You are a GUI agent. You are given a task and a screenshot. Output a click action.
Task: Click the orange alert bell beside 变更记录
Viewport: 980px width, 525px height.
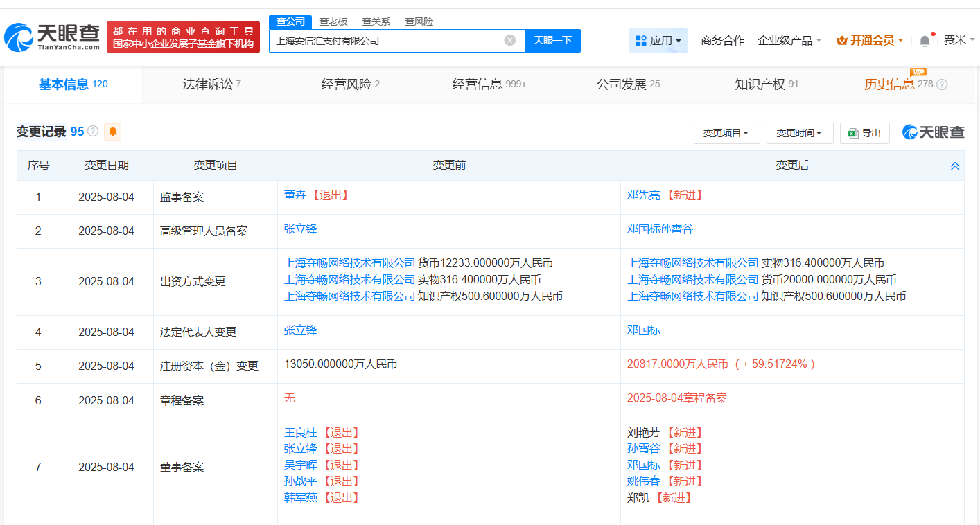(x=112, y=132)
